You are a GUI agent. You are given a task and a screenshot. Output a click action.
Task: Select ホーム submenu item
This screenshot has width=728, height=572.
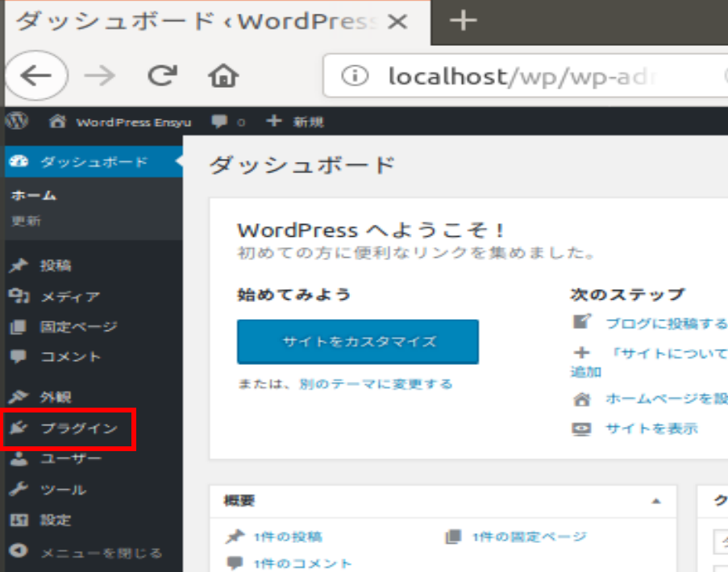(33, 195)
